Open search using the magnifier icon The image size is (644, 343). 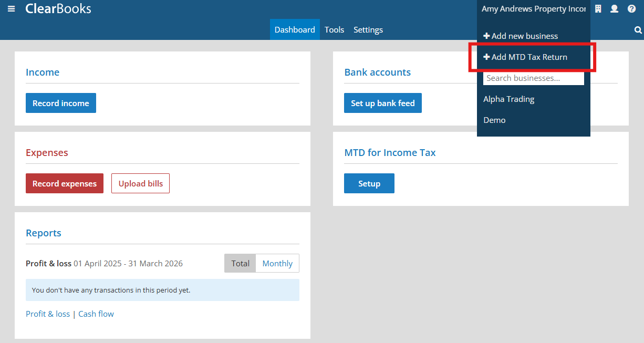tap(637, 30)
